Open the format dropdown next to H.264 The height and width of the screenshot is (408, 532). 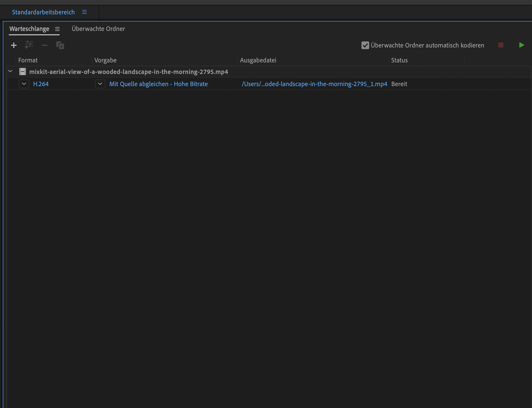click(24, 84)
